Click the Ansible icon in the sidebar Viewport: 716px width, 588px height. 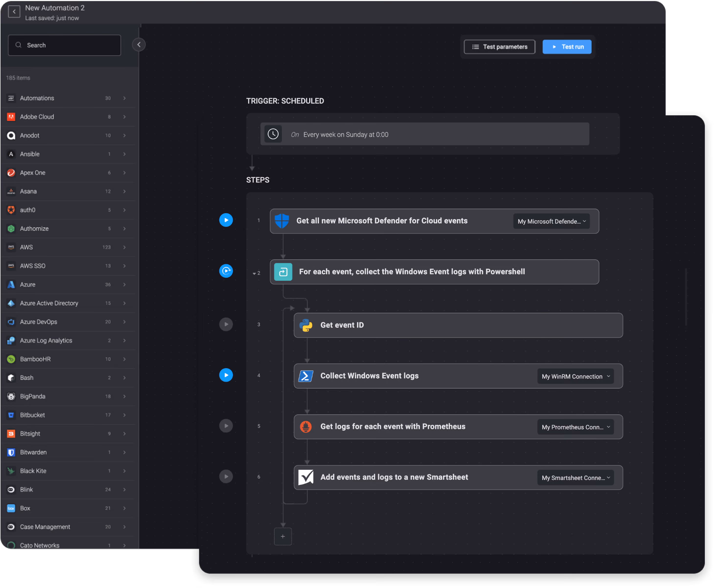coord(11,154)
